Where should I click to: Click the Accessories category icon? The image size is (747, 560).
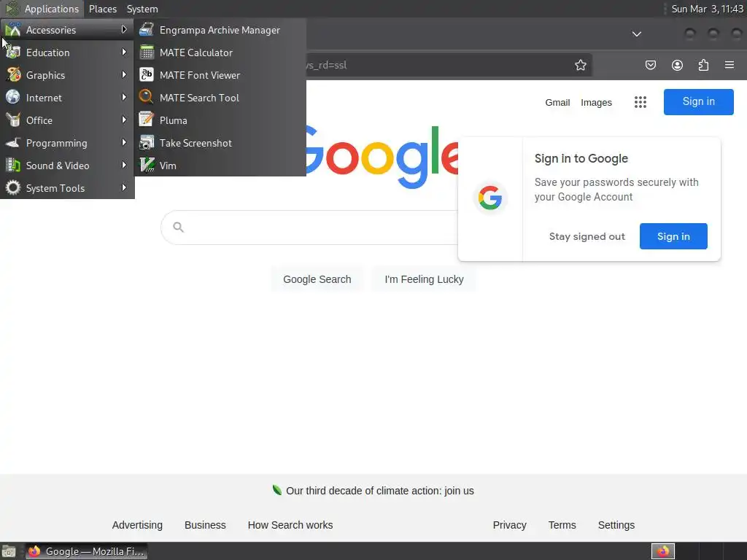coord(13,29)
